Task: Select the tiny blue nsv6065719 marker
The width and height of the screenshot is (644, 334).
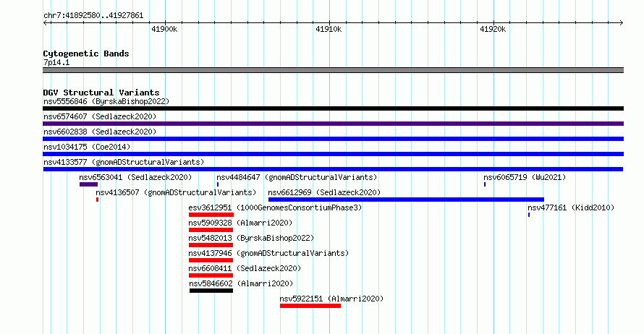Action: (x=485, y=184)
